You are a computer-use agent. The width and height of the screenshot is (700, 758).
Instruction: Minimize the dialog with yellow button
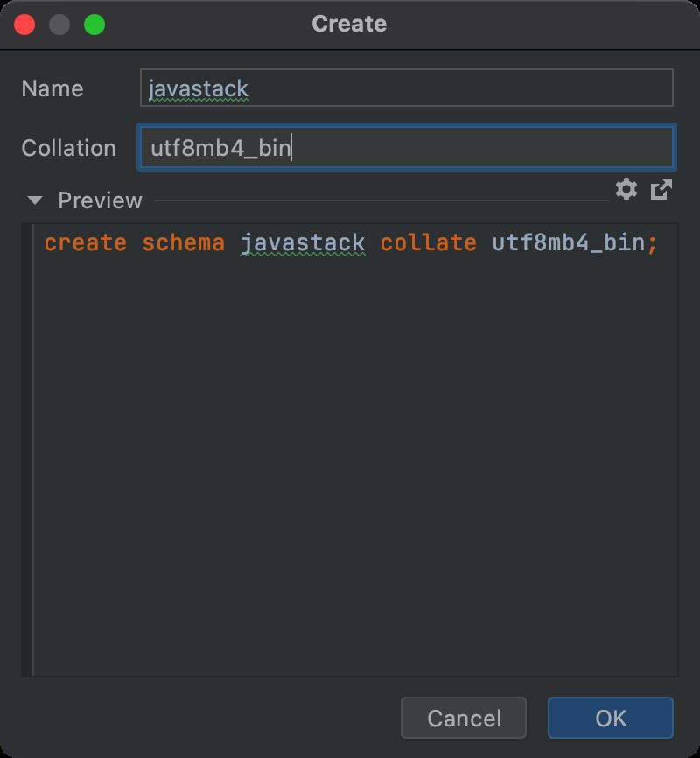pyautogui.click(x=59, y=24)
